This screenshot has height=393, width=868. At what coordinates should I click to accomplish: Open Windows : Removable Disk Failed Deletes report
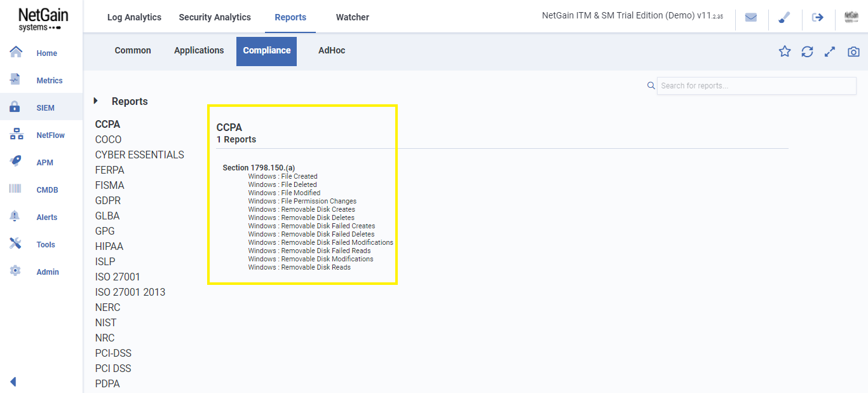311,234
